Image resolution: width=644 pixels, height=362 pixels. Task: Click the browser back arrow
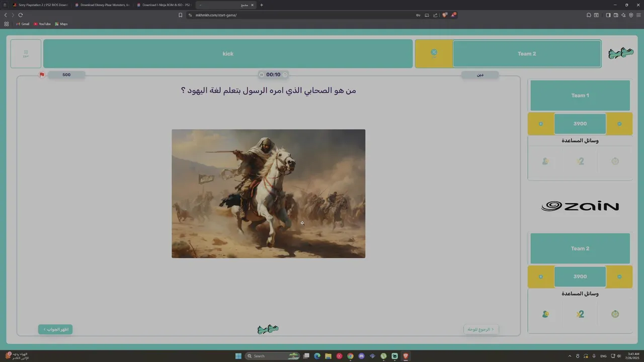pyautogui.click(x=6, y=15)
